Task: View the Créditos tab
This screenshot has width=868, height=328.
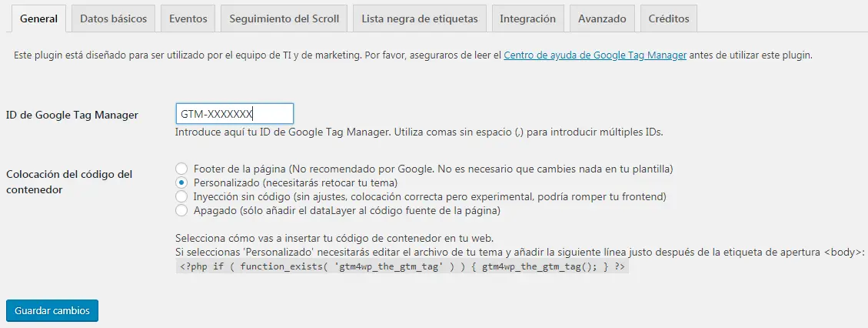Action: point(668,19)
